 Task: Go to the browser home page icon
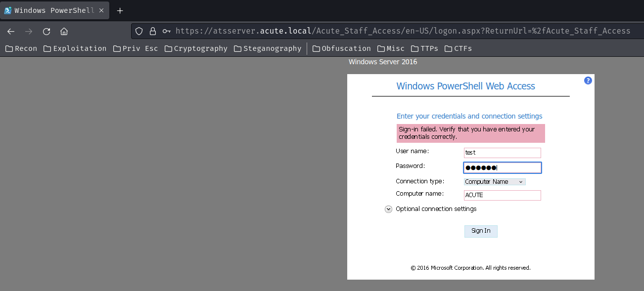pyautogui.click(x=64, y=31)
